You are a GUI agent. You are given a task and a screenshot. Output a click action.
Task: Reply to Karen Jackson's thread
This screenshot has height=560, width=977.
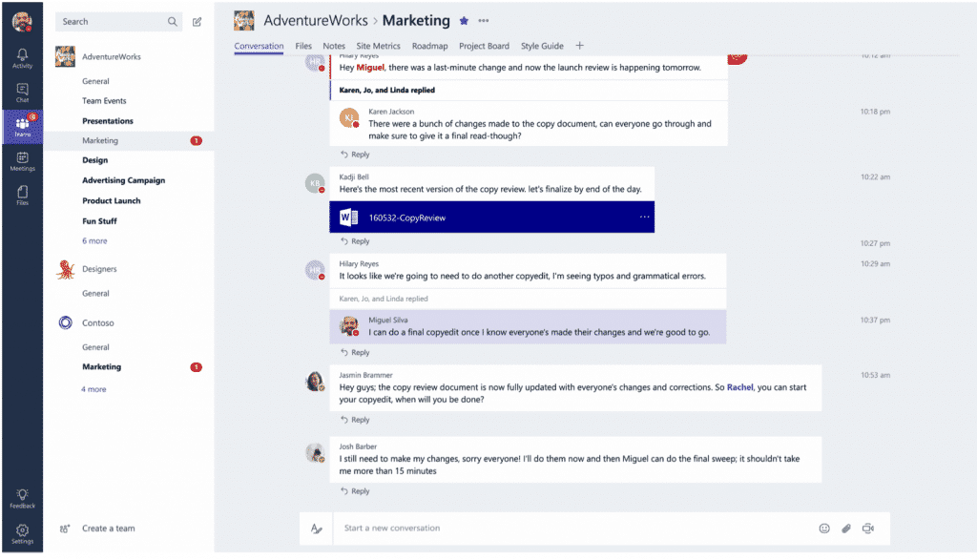tap(355, 155)
